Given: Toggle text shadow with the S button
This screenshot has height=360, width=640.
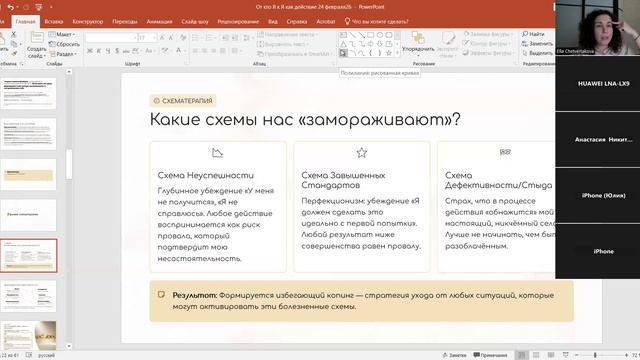Looking at the screenshot, I should [117, 51].
